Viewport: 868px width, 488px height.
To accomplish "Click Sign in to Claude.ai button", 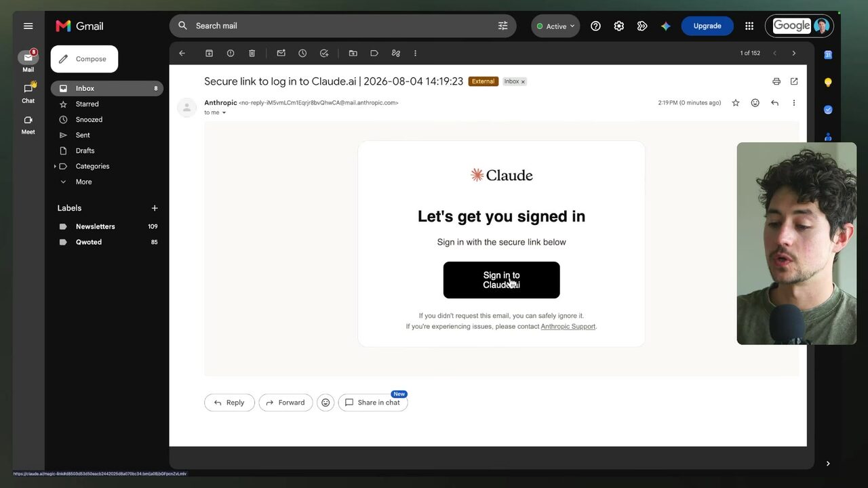I will point(502,280).
